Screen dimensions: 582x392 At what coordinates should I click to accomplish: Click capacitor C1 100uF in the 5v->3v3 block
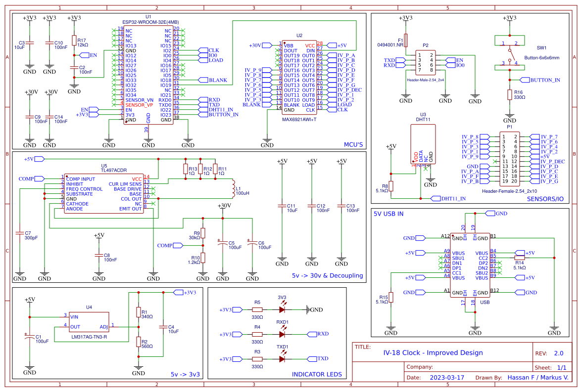coord(30,337)
